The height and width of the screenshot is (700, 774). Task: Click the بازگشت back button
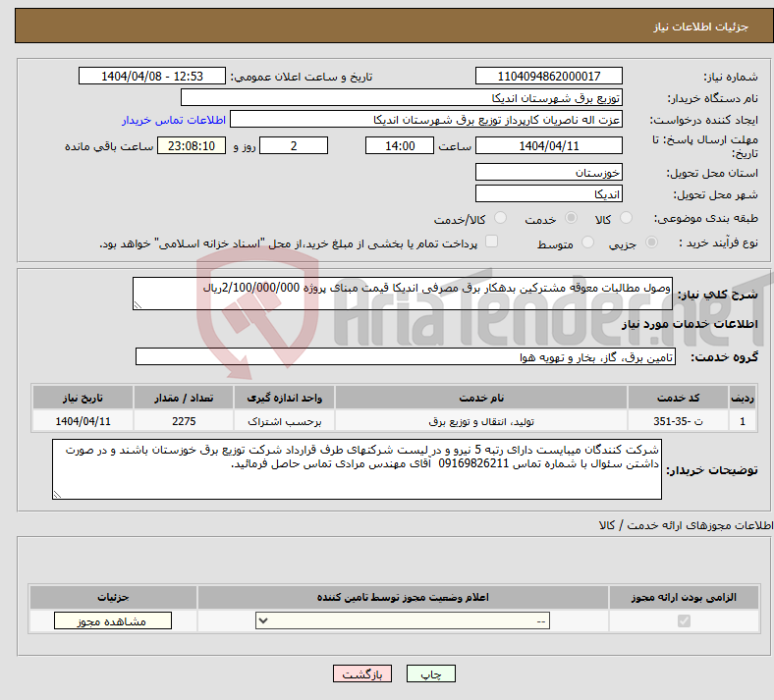[362, 673]
